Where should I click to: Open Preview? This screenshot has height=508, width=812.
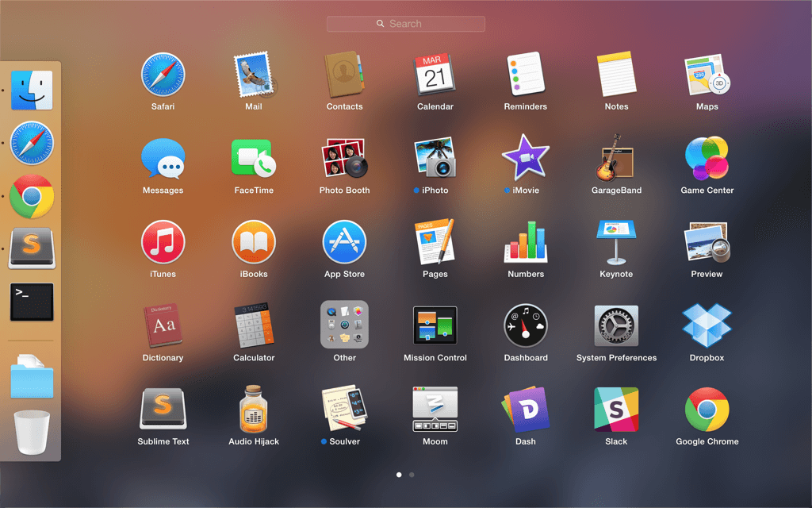[x=707, y=242]
